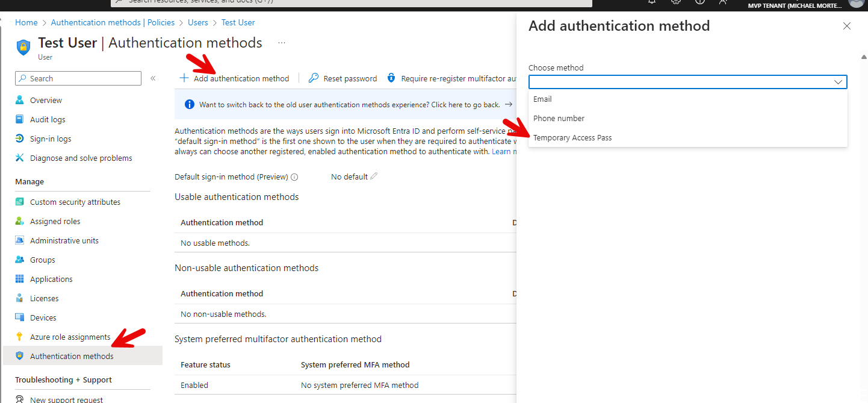Open Diagnose and solve problems
This screenshot has width=868, height=403.
click(x=81, y=158)
